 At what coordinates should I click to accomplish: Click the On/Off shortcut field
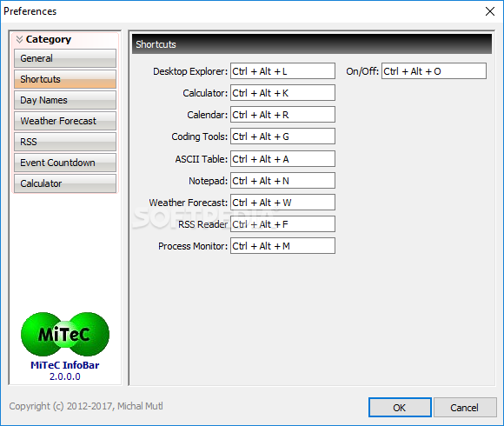coord(434,71)
